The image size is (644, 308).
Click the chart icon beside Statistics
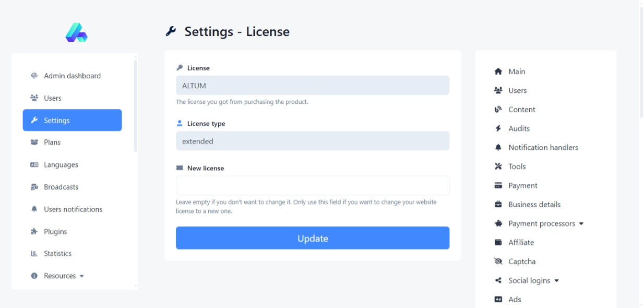click(x=34, y=254)
